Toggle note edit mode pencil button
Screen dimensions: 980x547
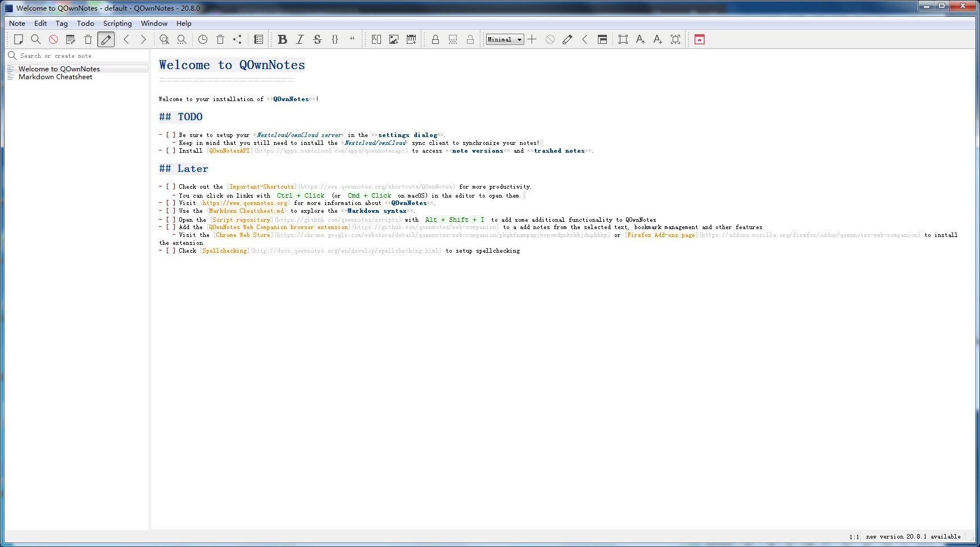(106, 39)
